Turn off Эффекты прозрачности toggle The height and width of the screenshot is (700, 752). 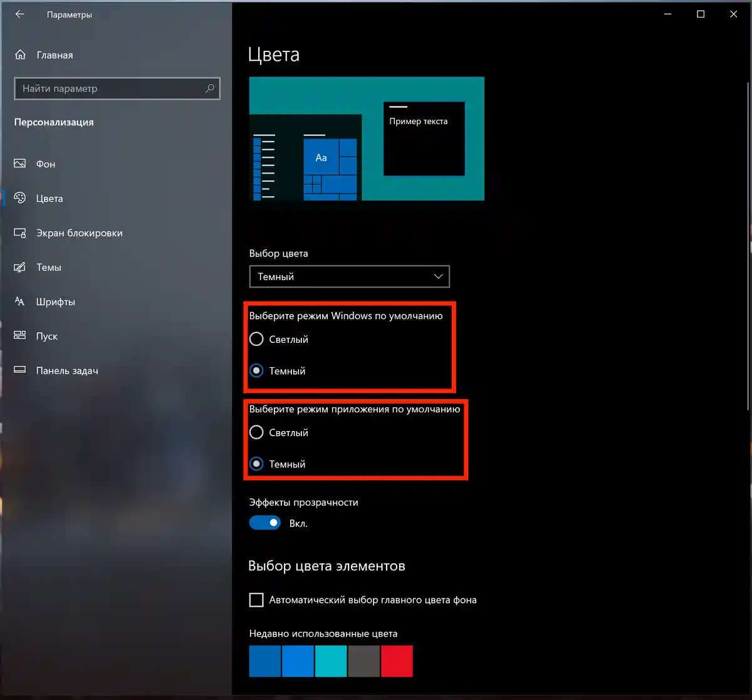(x=265, y=523)
